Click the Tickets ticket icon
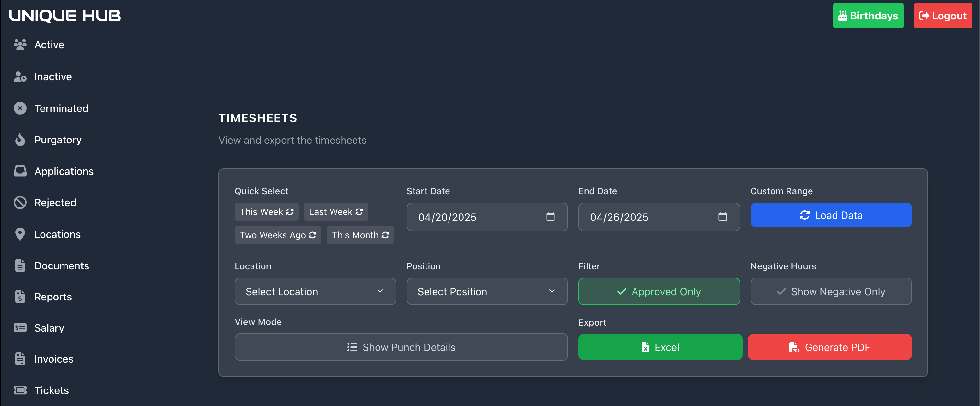Viewport: 980px width, 406px height. (x=20, y=390)
